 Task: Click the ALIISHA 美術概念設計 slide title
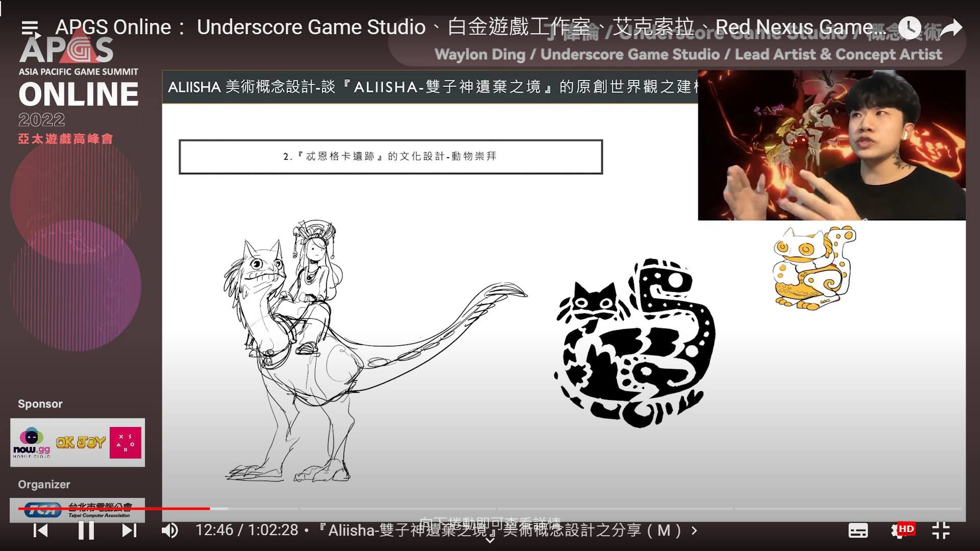(432, 87)
